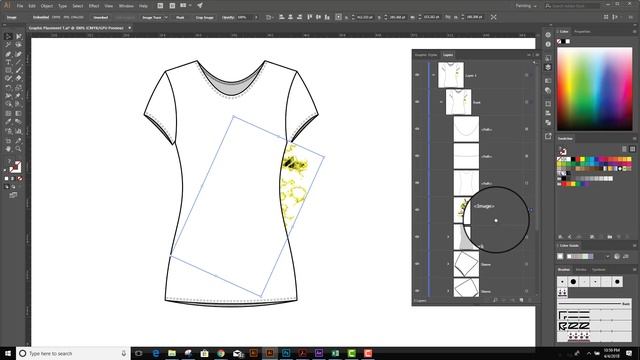This screenshot has width=640, height=360.
Task: Select the Layer 1 thumbnail
Action: point(451,75)
